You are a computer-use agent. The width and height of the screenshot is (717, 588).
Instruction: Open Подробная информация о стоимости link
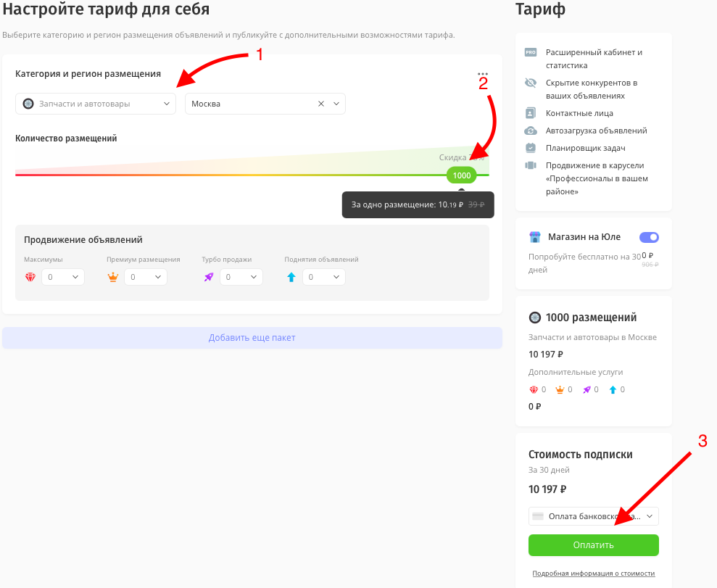(x=593, y=573)
